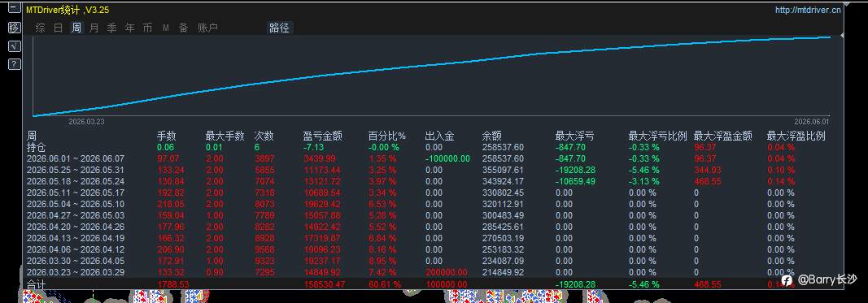Open the 备 notes tab
The height and width of the screenshot is (303, 868).
coord(183,28)
